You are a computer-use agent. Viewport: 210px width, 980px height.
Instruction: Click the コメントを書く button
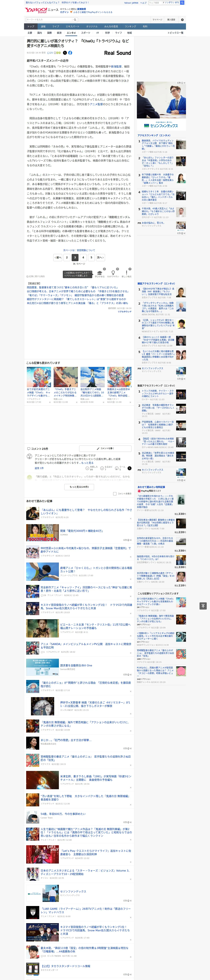[105, 449]
